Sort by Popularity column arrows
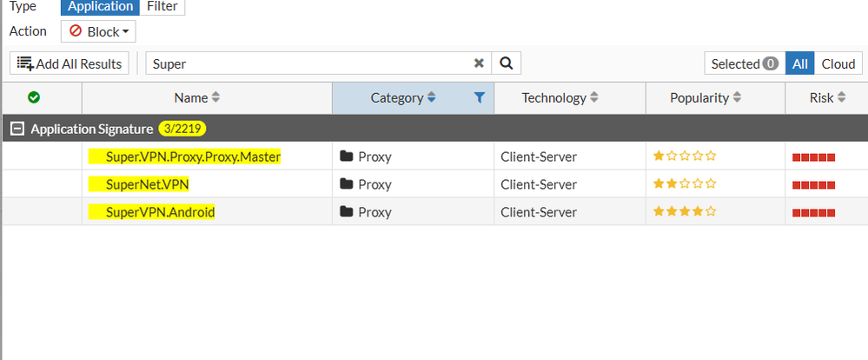868x360 pixels. pos(737,98)
